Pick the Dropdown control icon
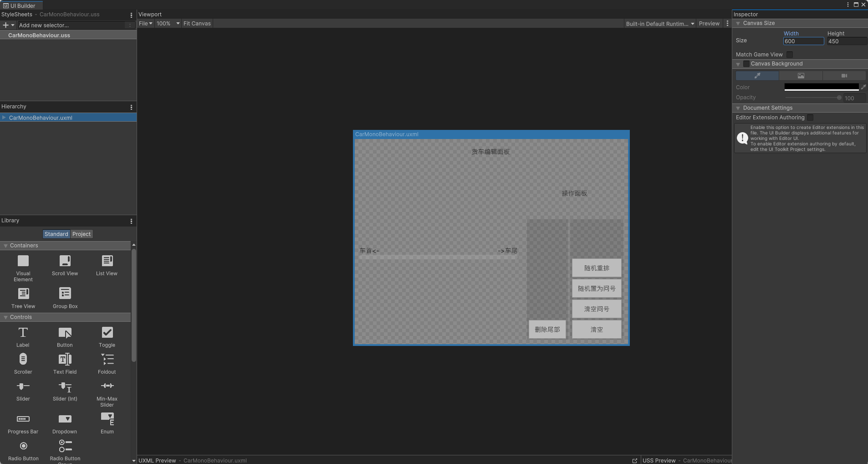 click(x=65, y=419)
